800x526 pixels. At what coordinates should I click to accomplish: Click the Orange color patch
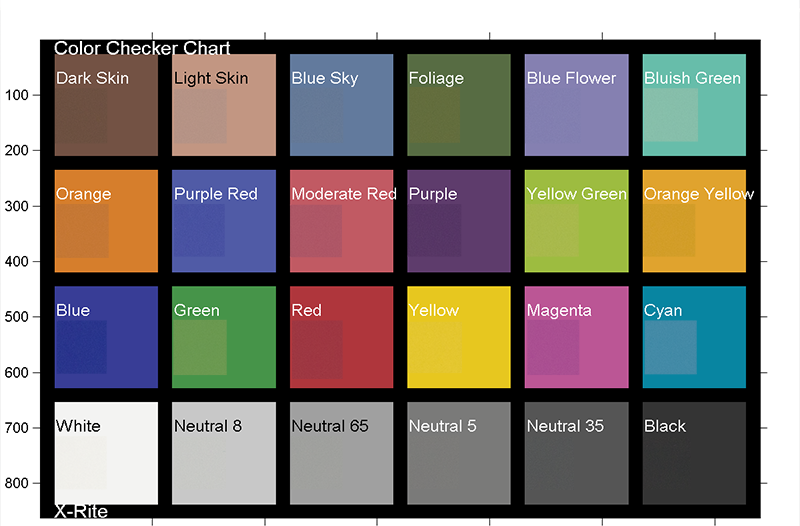point(106,221)
